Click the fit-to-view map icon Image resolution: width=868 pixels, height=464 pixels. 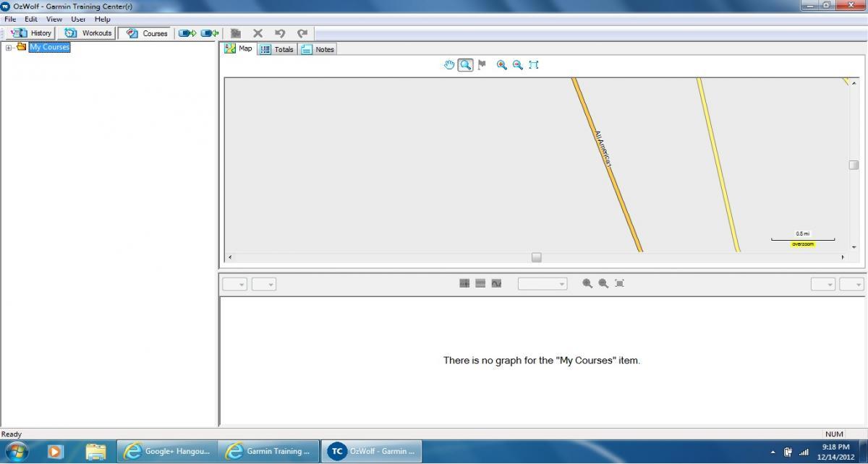pos(534,65)
